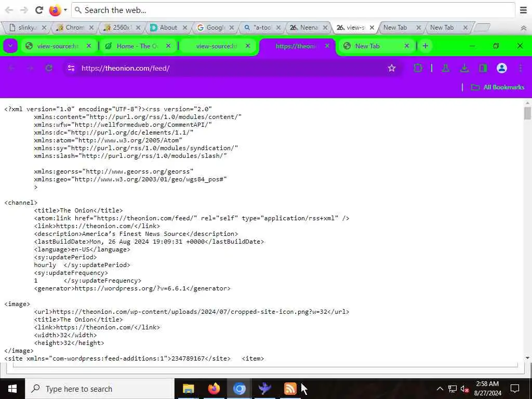Image resolution: width=532 pixels, height=399 pixels.
Task: Open Chrome from the taskbar
Action: (239, 389)
